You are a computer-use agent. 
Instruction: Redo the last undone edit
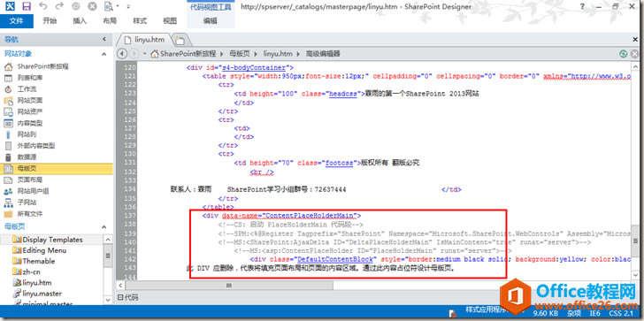pyautogui.click(x=59, y=6)
